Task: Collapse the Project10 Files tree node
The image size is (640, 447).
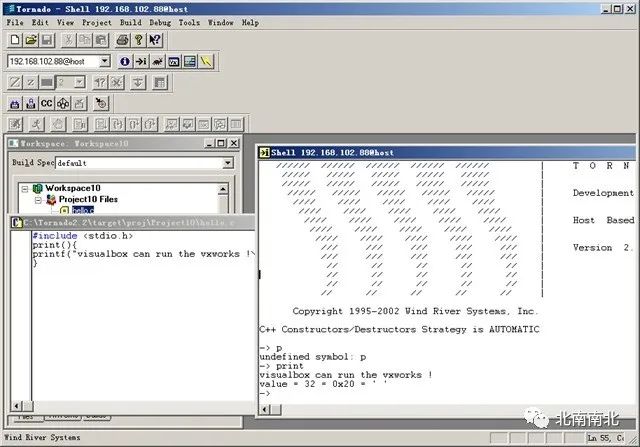Action: 38,200
